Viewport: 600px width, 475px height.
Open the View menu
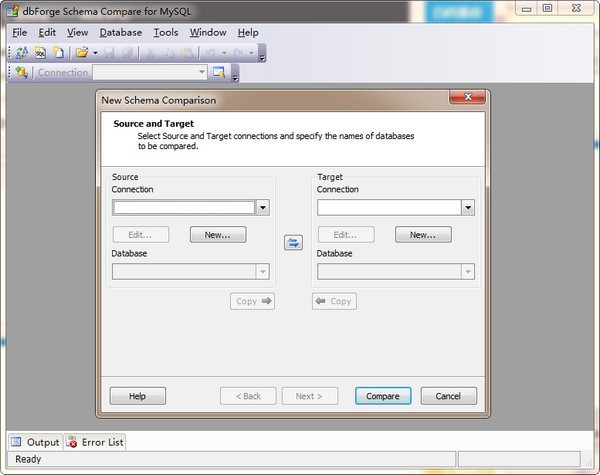point(78,33)
